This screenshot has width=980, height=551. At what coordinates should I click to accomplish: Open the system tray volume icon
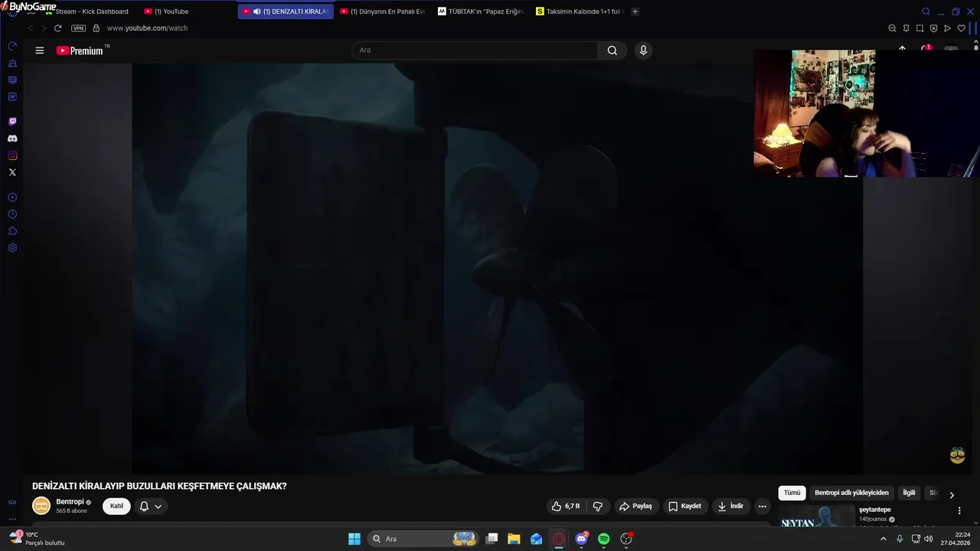(929, 539)
